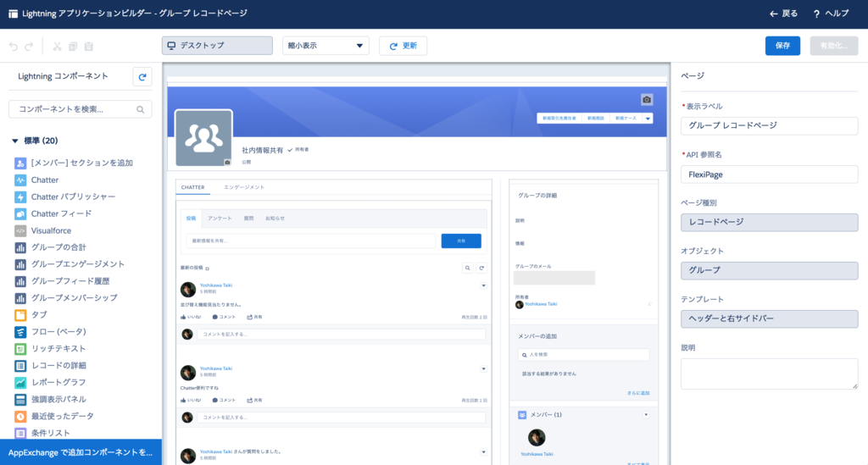Click the blue 共有 post button
The width and height of the screenshot is (868, 465).
[461, 241]
